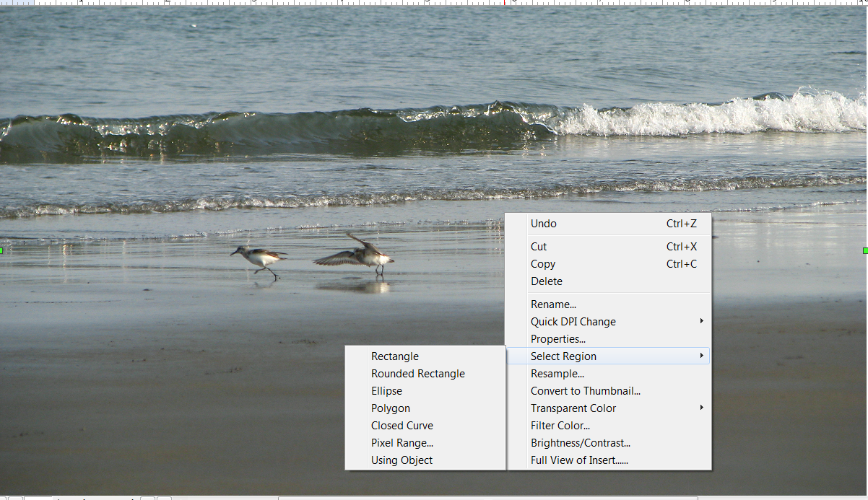The height and width of the screenshot is (500, 868).
Task: Open Filter Color... dialog
Action: pyautogui.click(x=608, y=426)
